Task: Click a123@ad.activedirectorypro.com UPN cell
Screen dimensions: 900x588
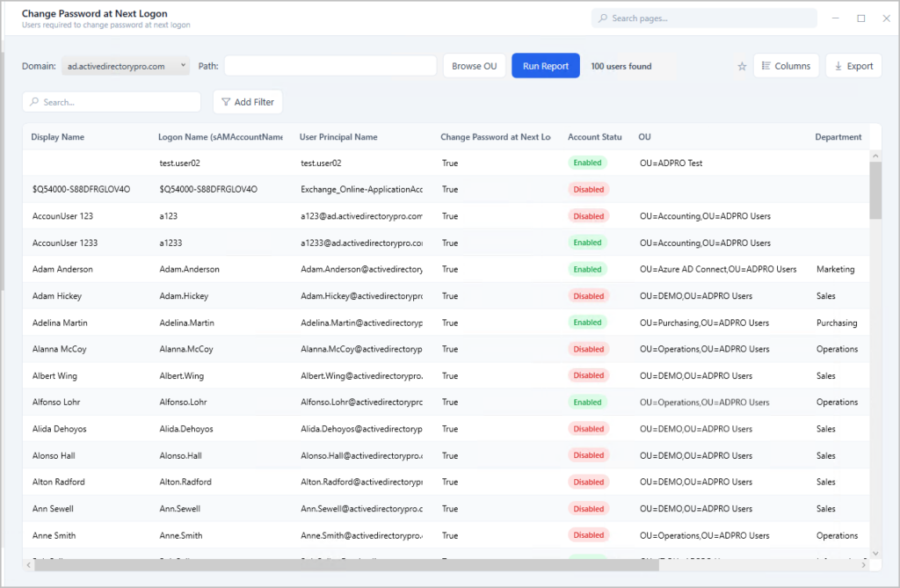Action: (x=361, y=216)
